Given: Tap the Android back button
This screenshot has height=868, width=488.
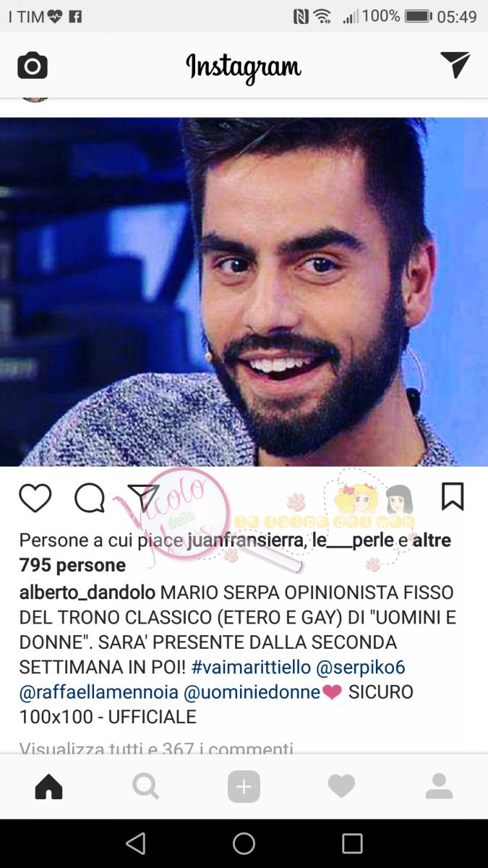Looking at the screenshot, I should click(x=135, y=843).
